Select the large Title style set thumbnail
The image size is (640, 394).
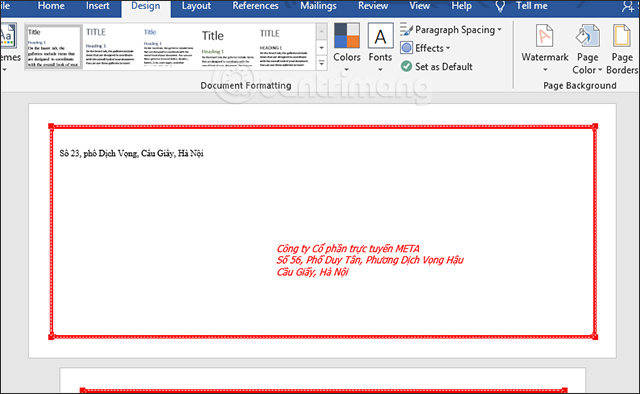point(227,47)
